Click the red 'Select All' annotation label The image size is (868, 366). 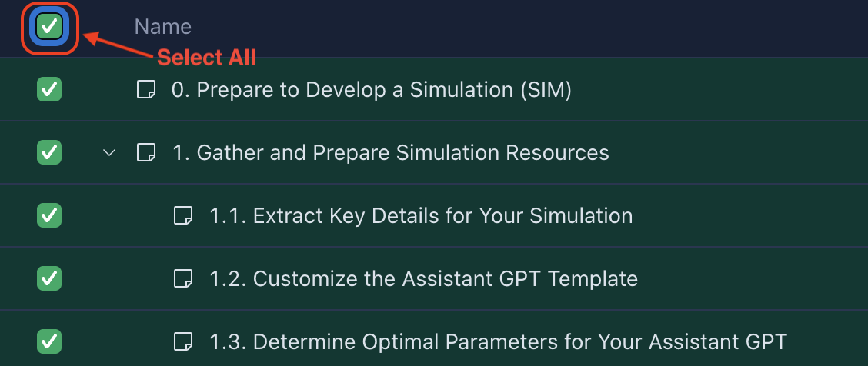coord(206,57)
